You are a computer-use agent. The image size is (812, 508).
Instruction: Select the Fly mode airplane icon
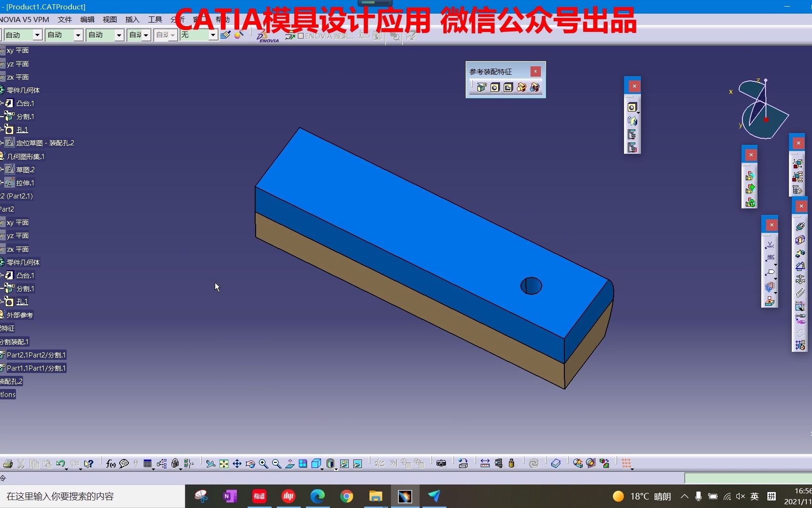tap(211, 464)
